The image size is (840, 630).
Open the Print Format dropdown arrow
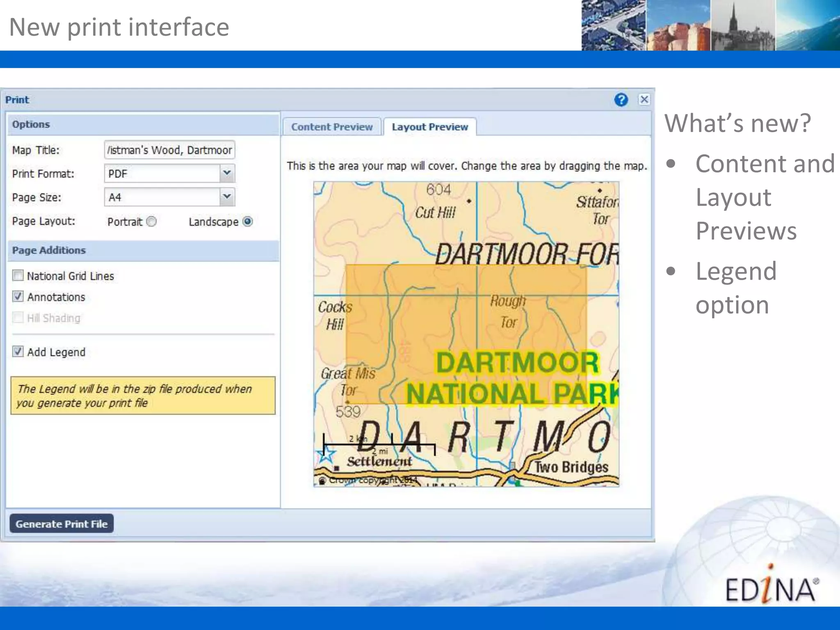tap(227, 173)
